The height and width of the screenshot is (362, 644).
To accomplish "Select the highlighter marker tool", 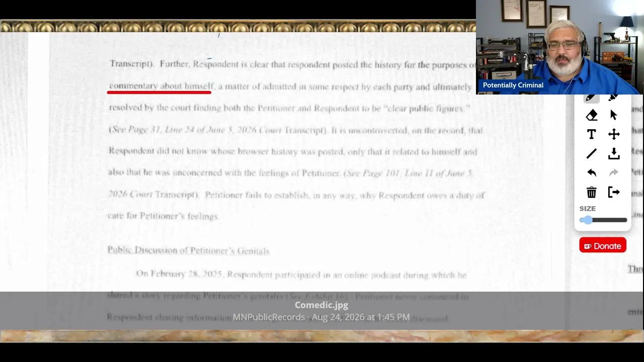I will 613,98.
